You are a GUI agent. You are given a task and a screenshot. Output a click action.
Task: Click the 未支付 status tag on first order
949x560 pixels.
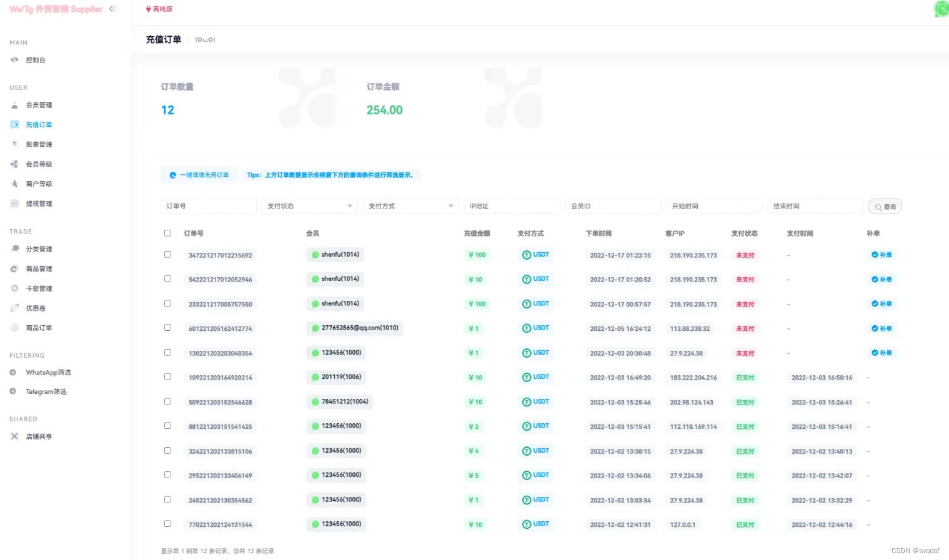tap(745, 255)
